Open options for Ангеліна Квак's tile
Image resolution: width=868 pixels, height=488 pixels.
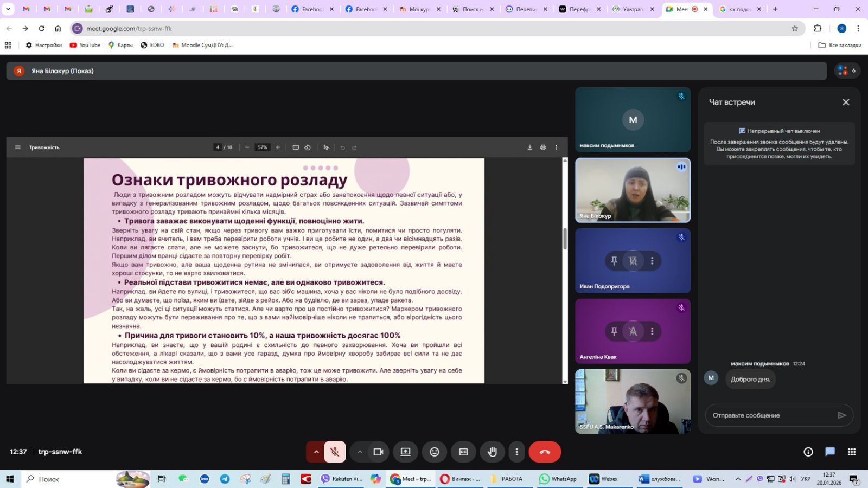click(652, 331)
